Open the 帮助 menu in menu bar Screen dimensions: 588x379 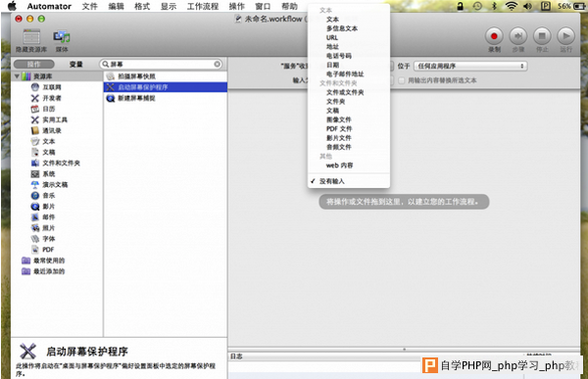tap(289, 7)
